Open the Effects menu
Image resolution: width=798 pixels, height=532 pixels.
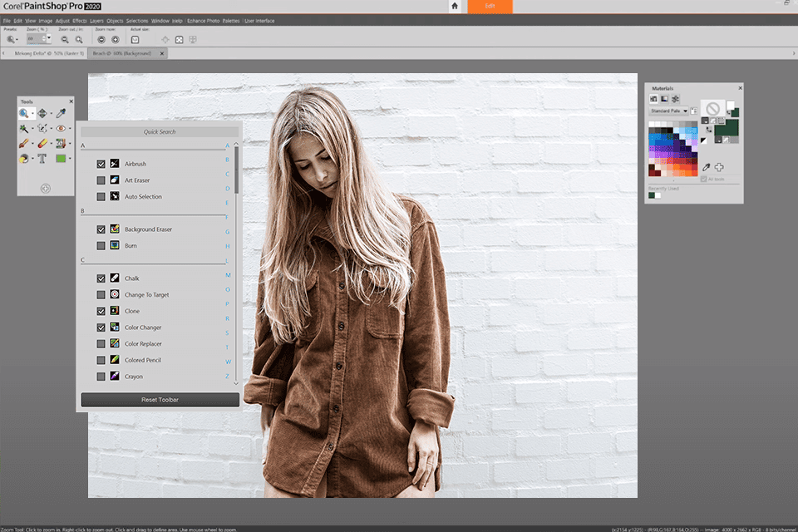80,21
